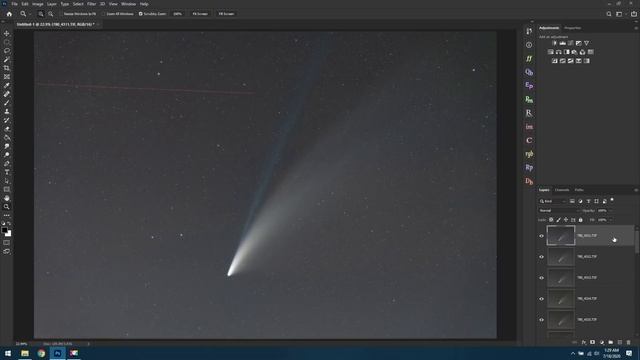The width and height of the screenshot is (640, 360).
Task: Add a Levels adjustment
Action: pos(562,43)
